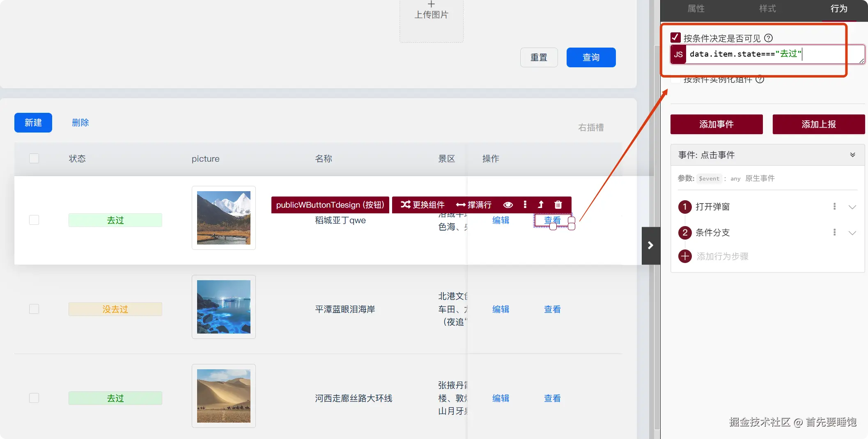This screenshot has height=439, width=868.
Task: Click the 撑满行 fill-row tool
Action: [x=473, y=205]
